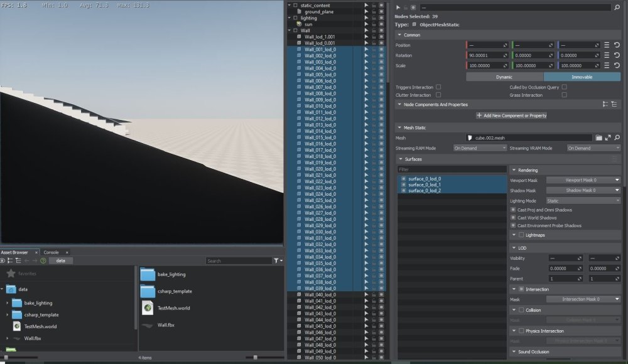Open the Streaming RAM Mode dropdown
Image resolution: width=628 pixels, height=364 pixels.
pyautogui.click(x=480, y=148)
